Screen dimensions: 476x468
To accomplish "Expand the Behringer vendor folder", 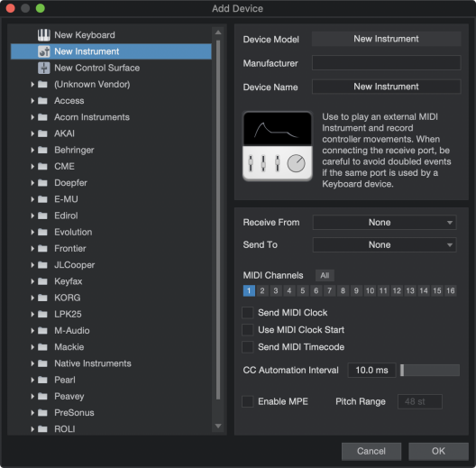I will tap(32, 150).
